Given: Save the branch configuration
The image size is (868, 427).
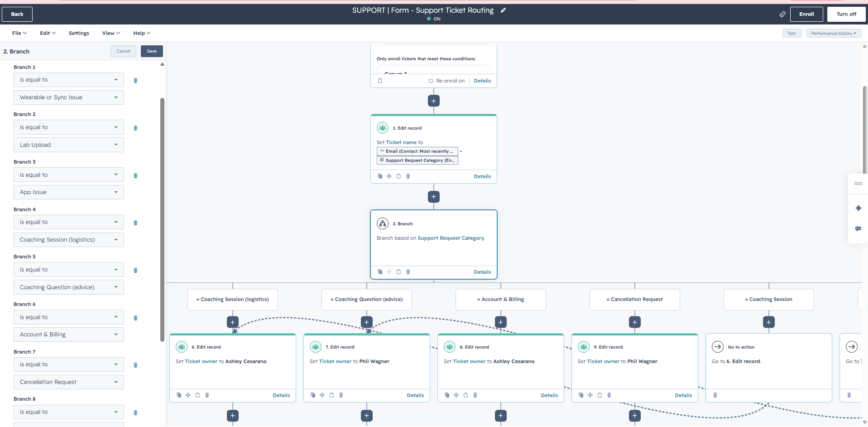Looking at the screenshot, I should 152,51.
